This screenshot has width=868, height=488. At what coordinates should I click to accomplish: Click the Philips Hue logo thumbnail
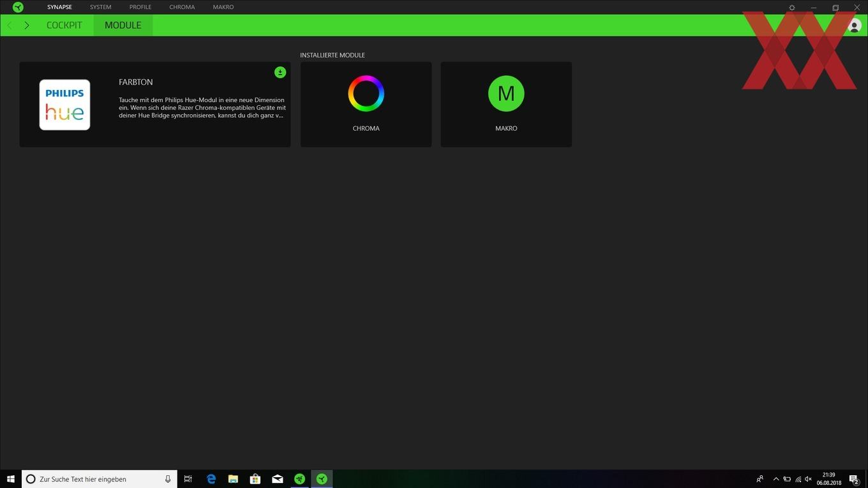click(64, 105)
